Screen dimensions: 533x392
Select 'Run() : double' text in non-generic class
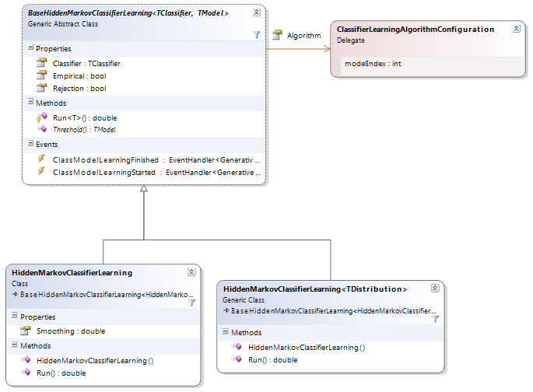[61, 373]
